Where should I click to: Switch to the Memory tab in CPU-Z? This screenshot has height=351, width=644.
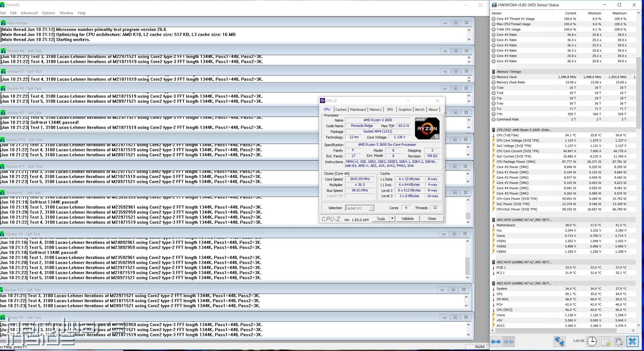click(375, 109)
